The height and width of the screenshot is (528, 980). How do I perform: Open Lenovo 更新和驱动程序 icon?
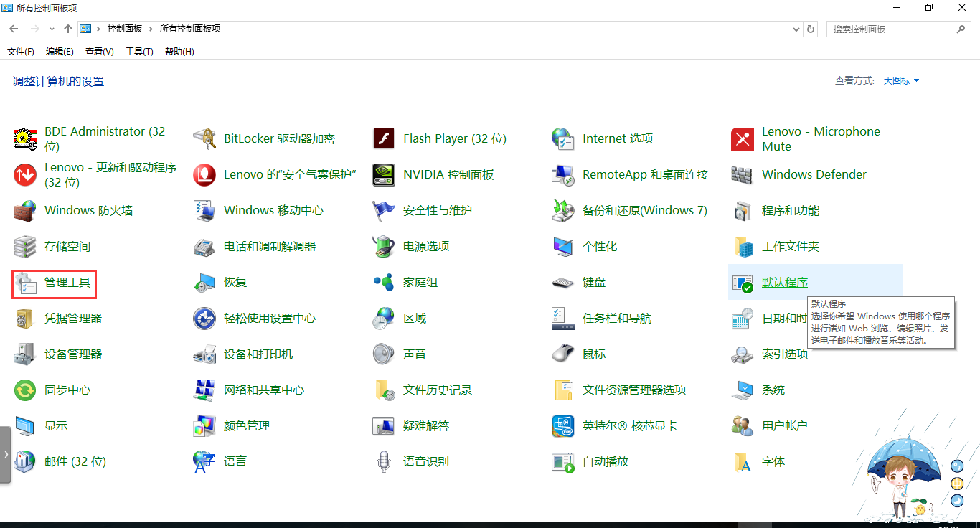25,174
